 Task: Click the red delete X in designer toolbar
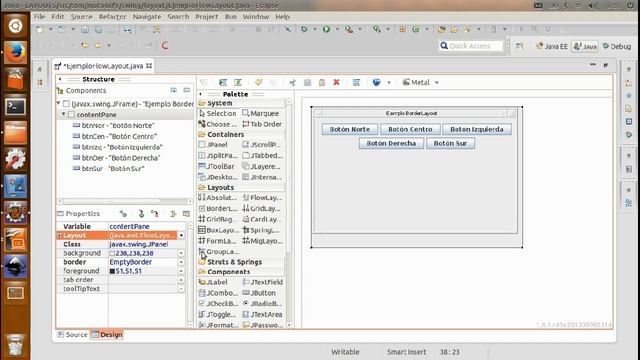336,82
